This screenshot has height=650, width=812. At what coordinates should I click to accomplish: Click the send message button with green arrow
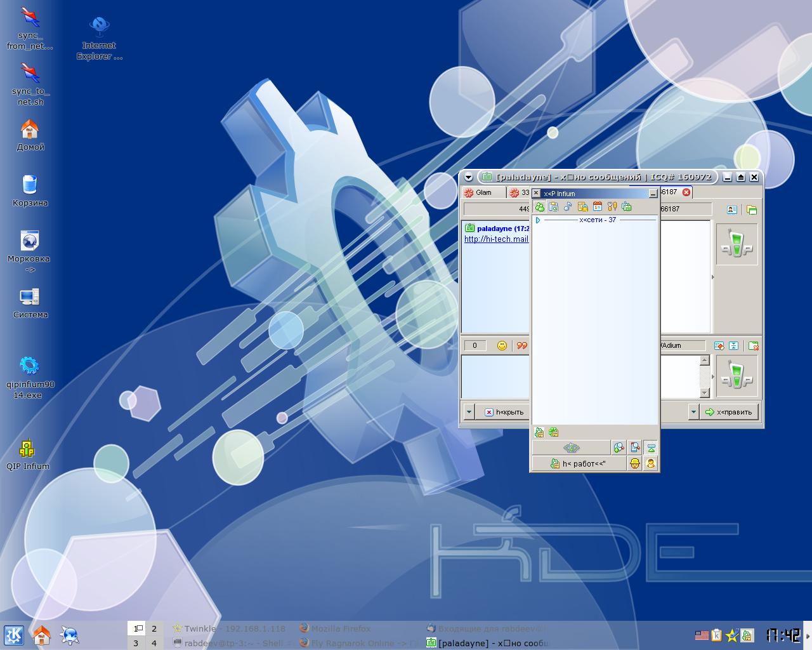click(728, 412)
